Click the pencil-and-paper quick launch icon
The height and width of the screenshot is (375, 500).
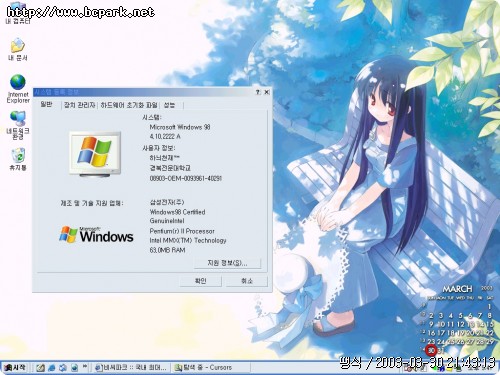(x=41, y=368)
